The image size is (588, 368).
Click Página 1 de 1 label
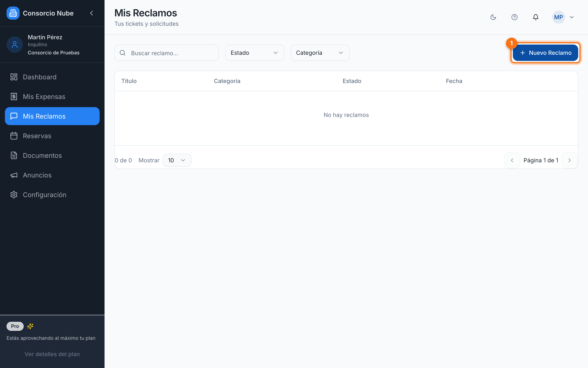click(x=541, y=160)
